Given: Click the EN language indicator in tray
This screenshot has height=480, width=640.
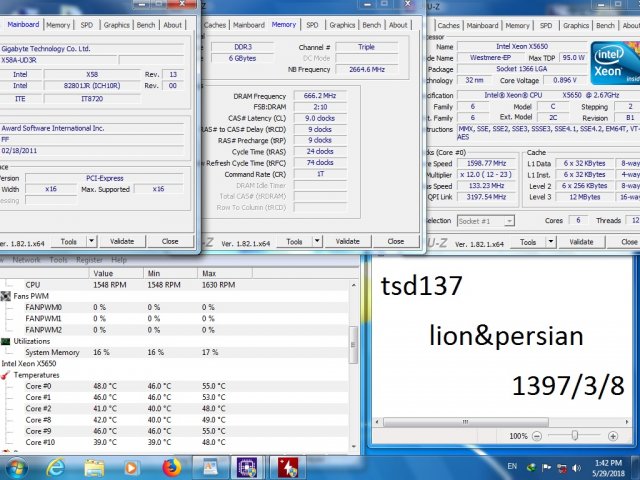Looking at the screenshot, I should [x=512, y=466].
